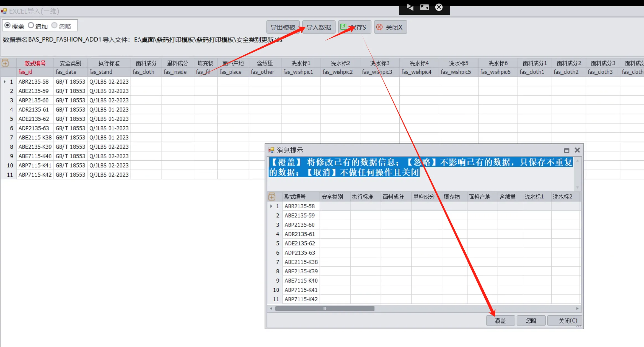Click the circled X icon in top overlay

pos(439,7)
